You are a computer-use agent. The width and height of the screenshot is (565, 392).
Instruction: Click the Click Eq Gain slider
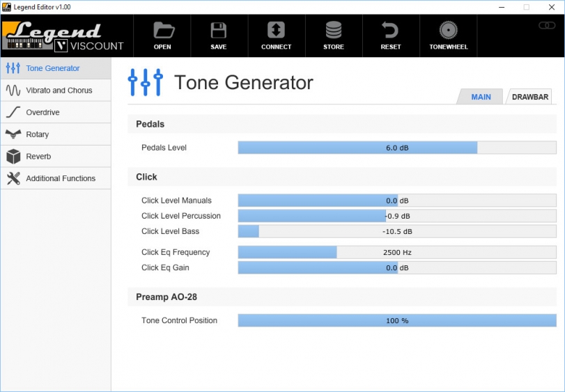tap(397, 268)
